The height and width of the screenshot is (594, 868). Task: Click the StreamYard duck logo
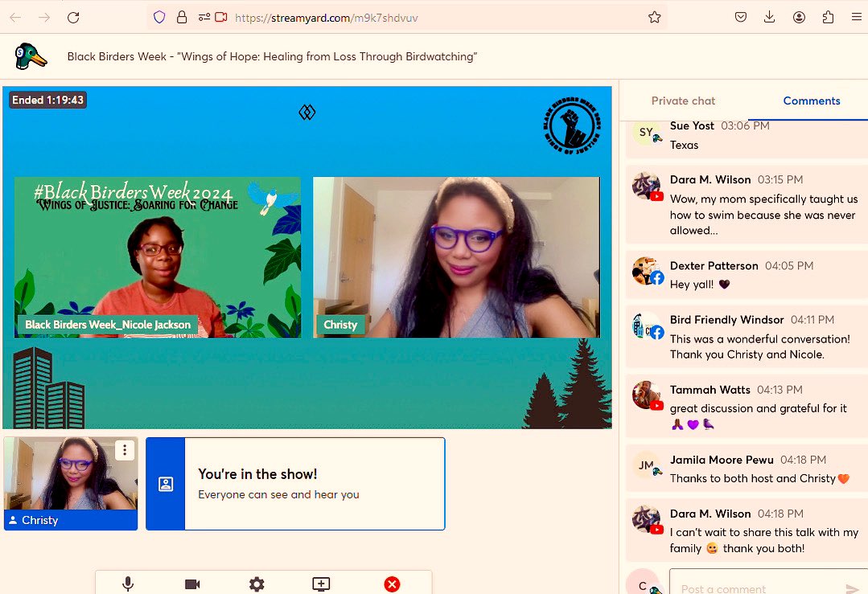click(x=30, y=56)
